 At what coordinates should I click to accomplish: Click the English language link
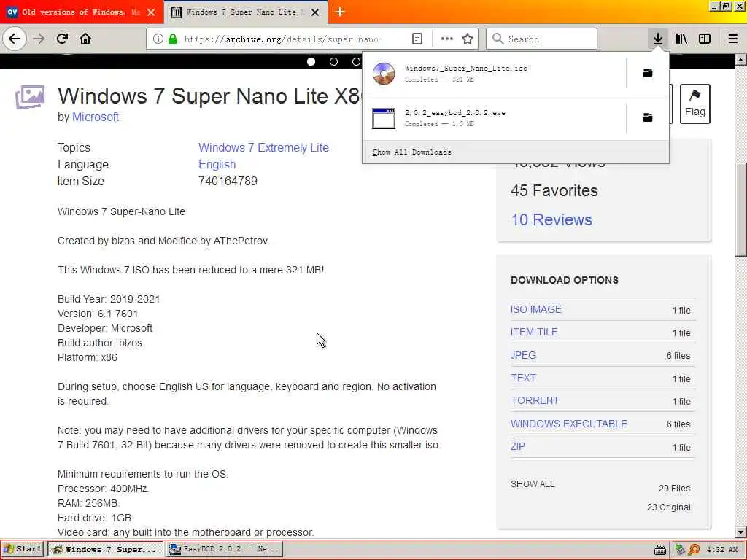pyautogui.click(x=217, y=164)
